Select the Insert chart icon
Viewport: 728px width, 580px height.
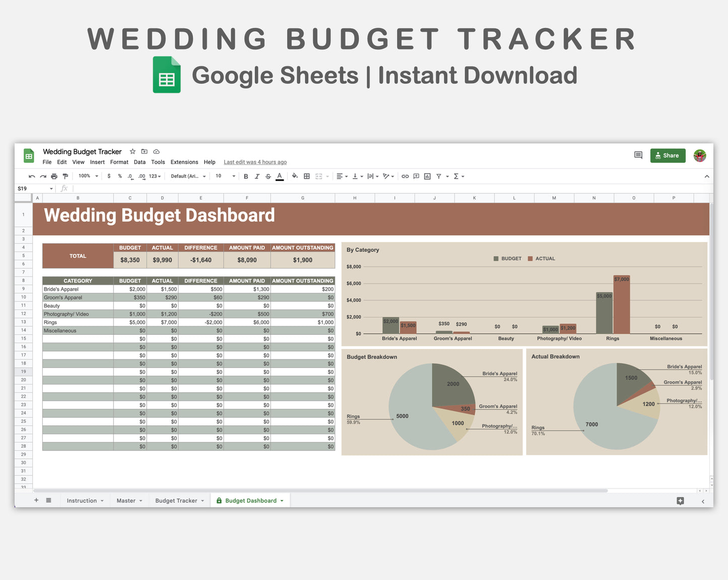click(427, 176)
